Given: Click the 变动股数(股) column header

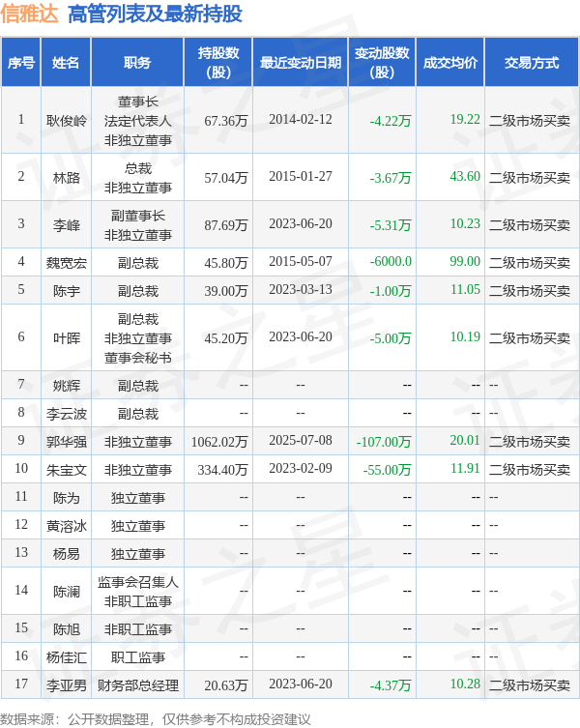Looking at the screenshot, I should tap(382, 63).
